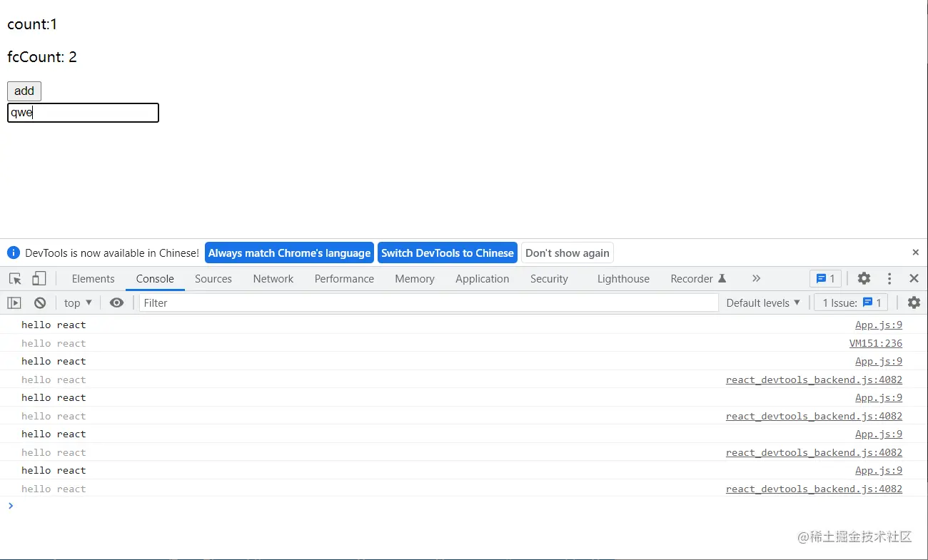Open the issues badge showing 1 message
The image size is (928, 560).
pos(825,279)
